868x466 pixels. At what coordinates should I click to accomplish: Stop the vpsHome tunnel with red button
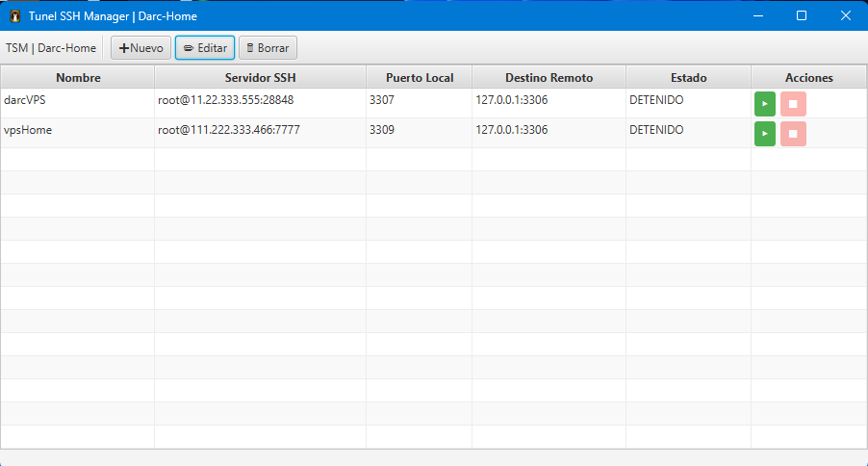click(793, 134)
